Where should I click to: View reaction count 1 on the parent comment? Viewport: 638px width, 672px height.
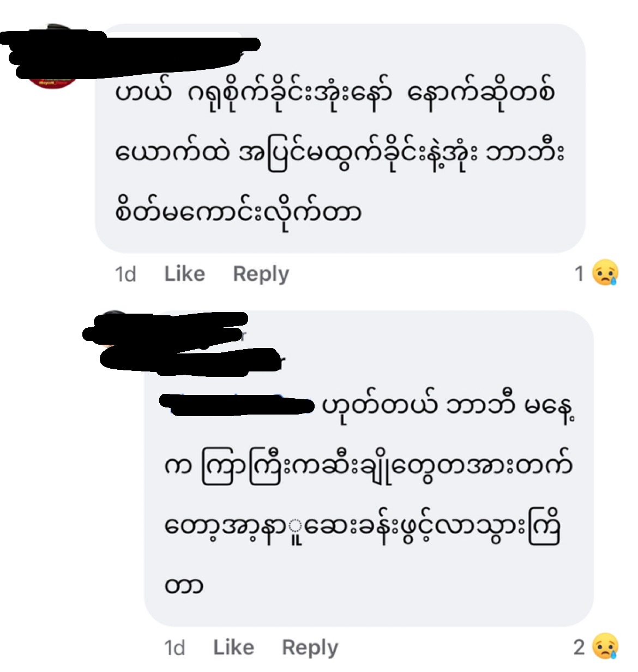tap(579, 273)
